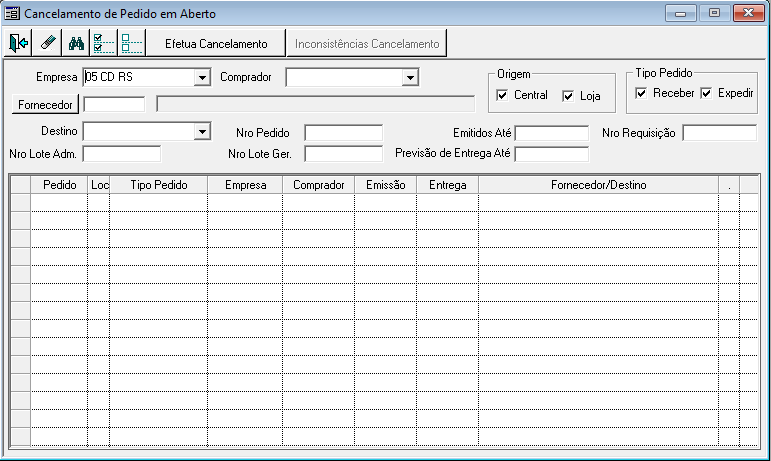
Task: Click the Tipo Pedido column header
Action: click(x=159, y=185)
